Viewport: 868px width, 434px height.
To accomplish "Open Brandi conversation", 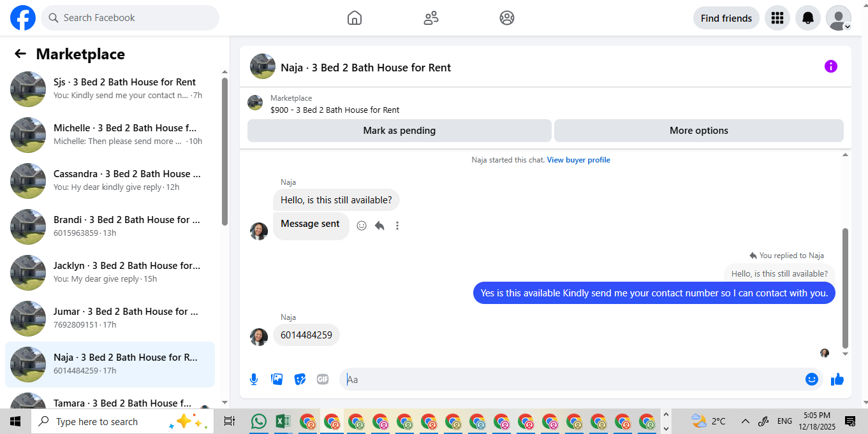I will pos(110,226).
